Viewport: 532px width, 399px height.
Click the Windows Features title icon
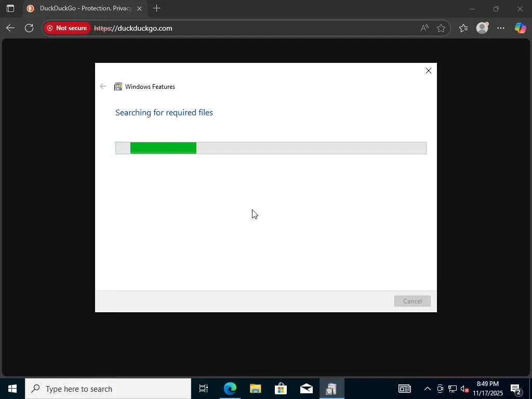pos(118,87)
